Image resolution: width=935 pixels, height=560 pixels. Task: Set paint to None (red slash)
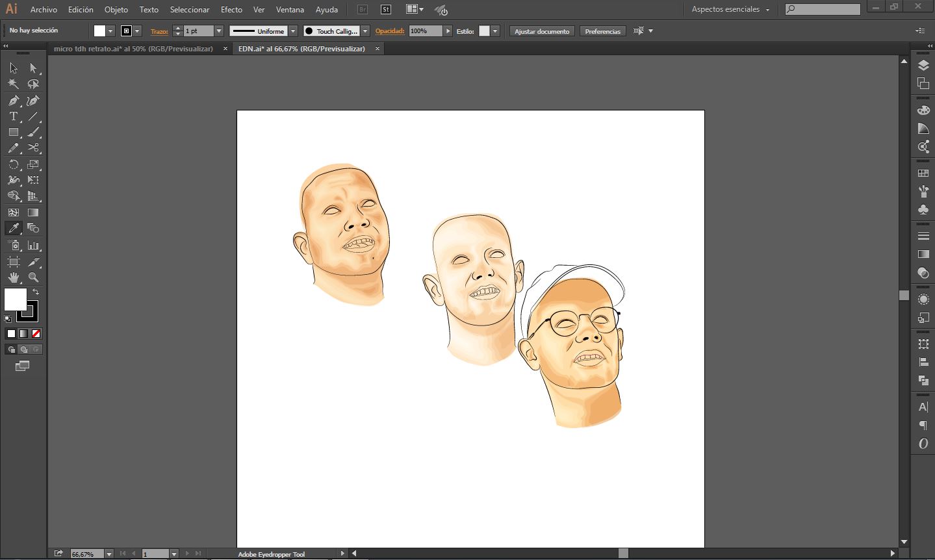(36, 334)
